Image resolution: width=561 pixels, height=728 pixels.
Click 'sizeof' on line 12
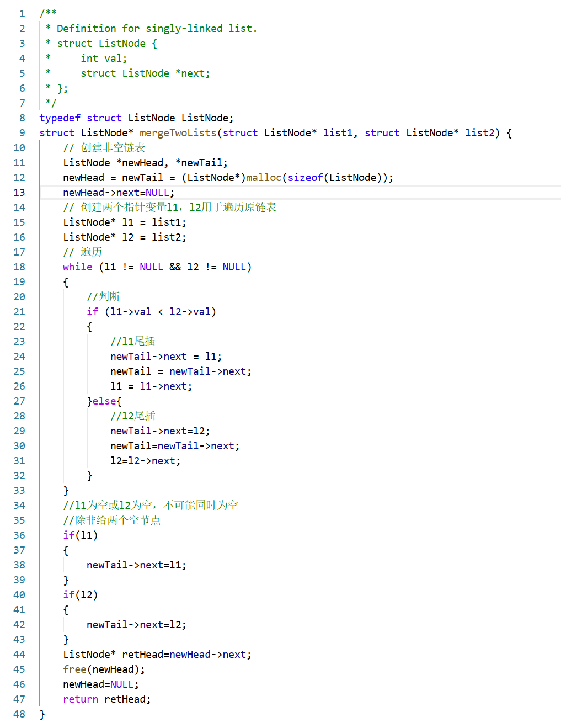(306, 177)
